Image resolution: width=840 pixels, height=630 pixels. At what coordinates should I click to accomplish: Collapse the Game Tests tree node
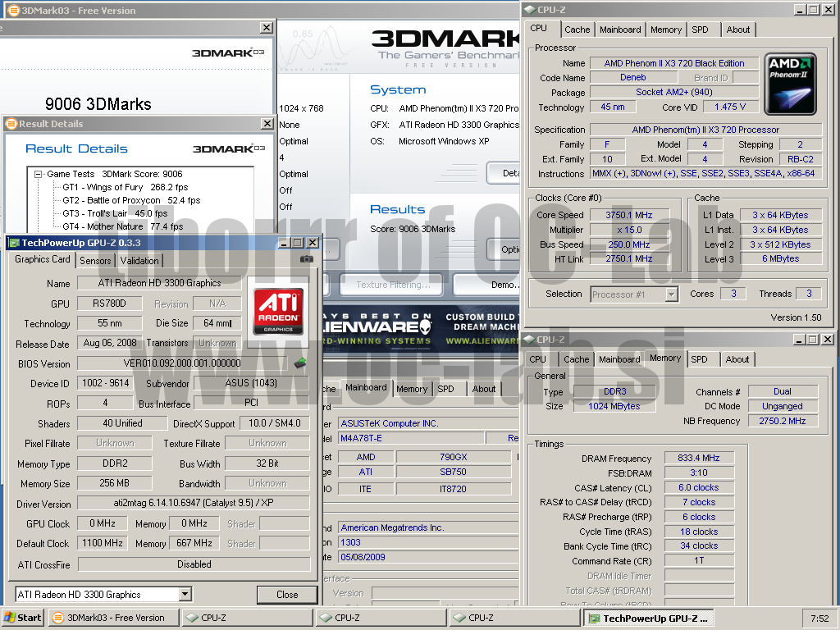(38, 174)
